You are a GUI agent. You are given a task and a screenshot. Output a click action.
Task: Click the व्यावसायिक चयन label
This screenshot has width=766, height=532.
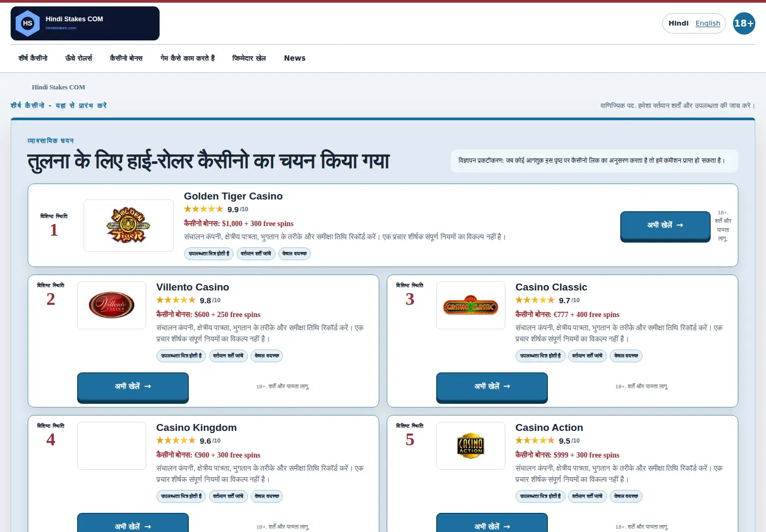click(51, 140)
